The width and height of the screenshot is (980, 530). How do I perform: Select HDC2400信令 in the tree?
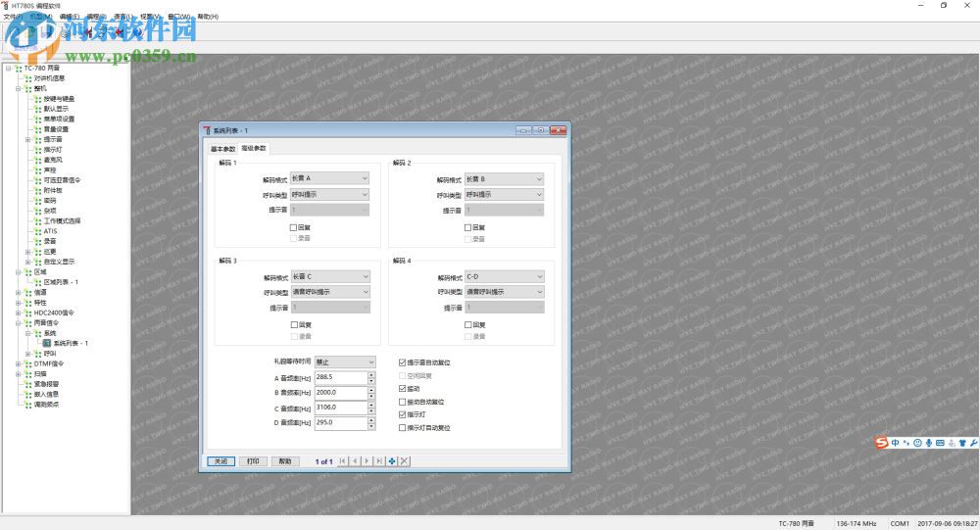pyautogui.click(x=54, y=313)
